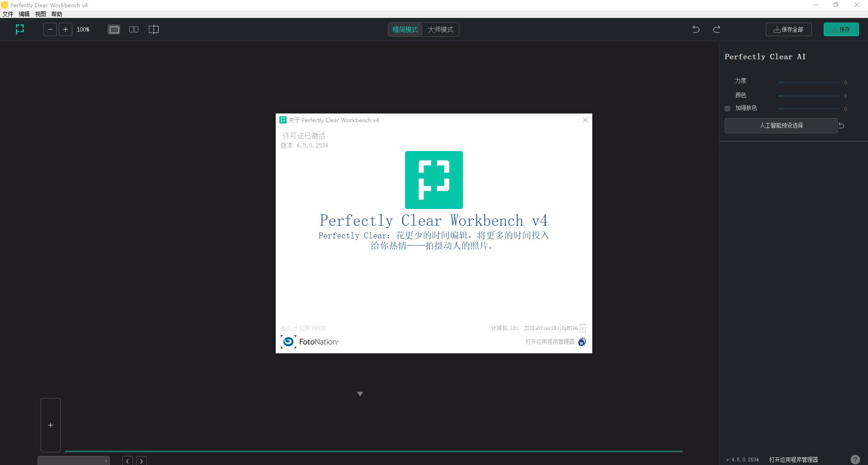
Task: Switch to 大师模式 master mode
Action: click(440, 29)
